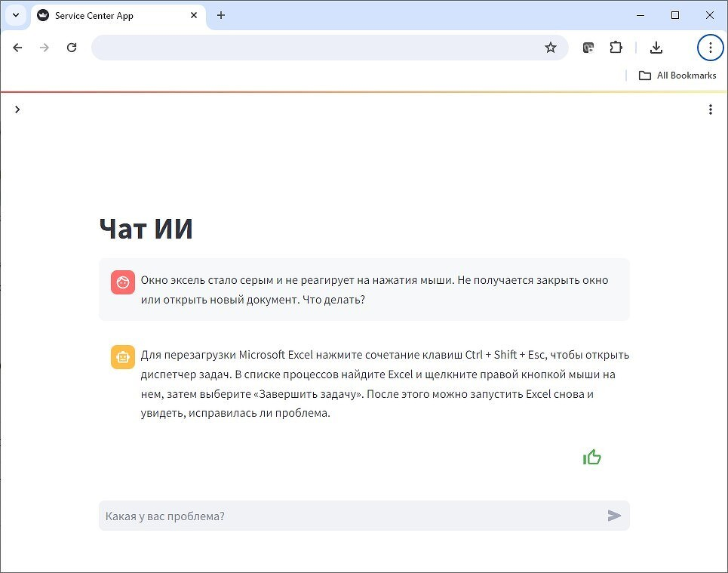Image resolution: width=728 pixels, height=573 pixels.
Task: Focus the browser address bar
Action: (317, 48)
